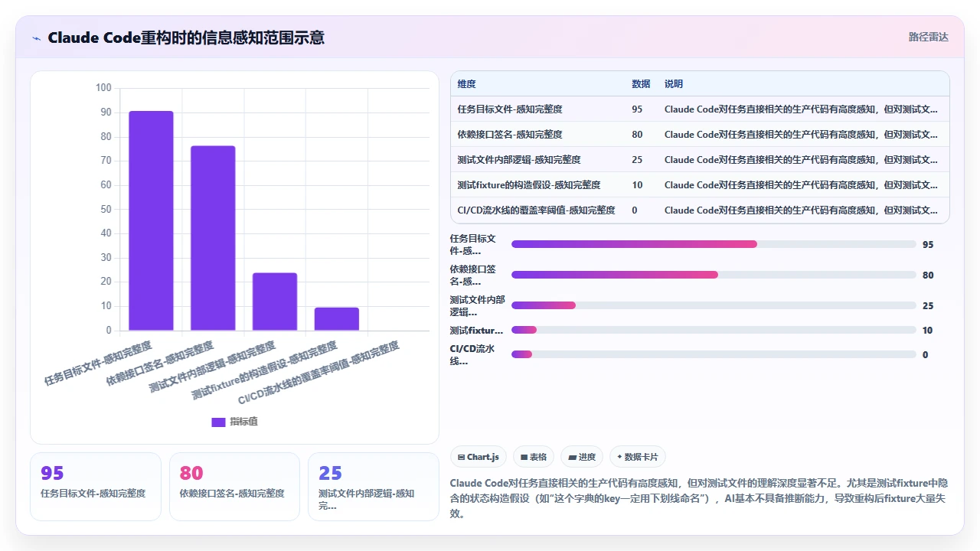Click the x-axis label CI/CD流水线的覆盖率阈值
980x551 pixels.
(x=318, y=373)
